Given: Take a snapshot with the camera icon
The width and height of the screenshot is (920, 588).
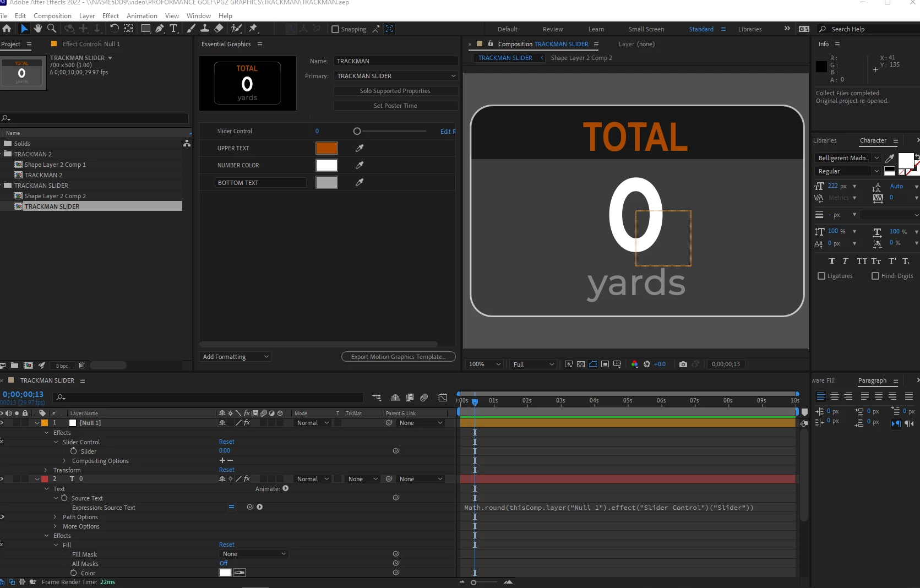Looking at the screenshot, I should pos(683,364).
